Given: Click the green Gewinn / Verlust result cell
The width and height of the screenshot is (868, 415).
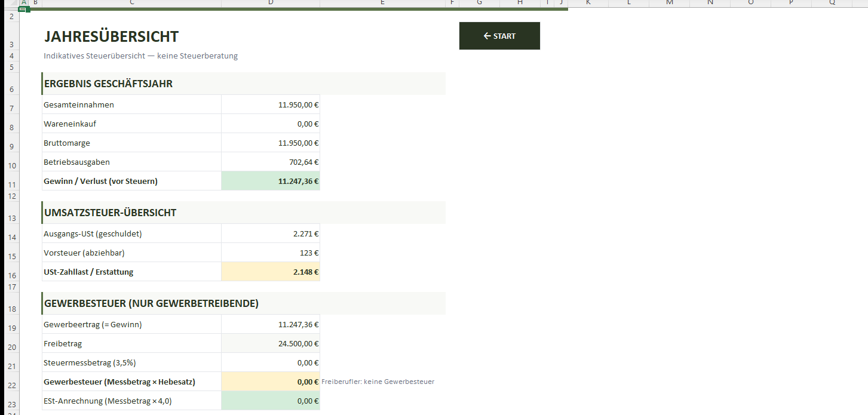Looking at the screenshot, I should pos(271,181).
